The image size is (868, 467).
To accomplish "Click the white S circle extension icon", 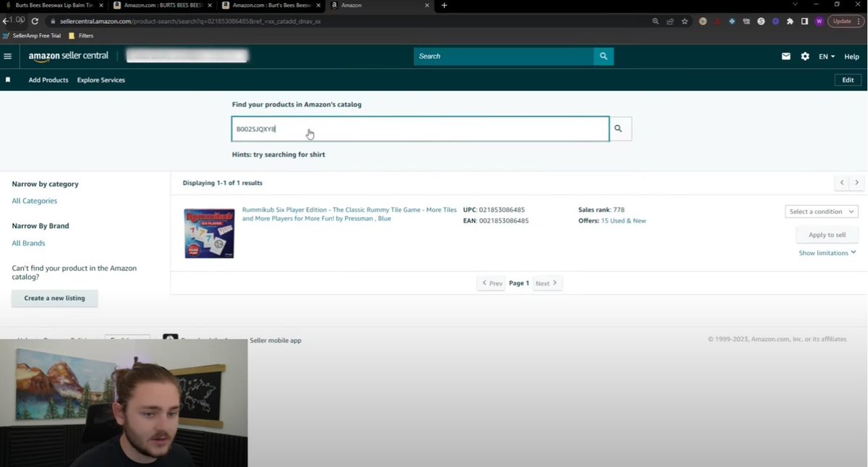I will (x=761, y=21).
